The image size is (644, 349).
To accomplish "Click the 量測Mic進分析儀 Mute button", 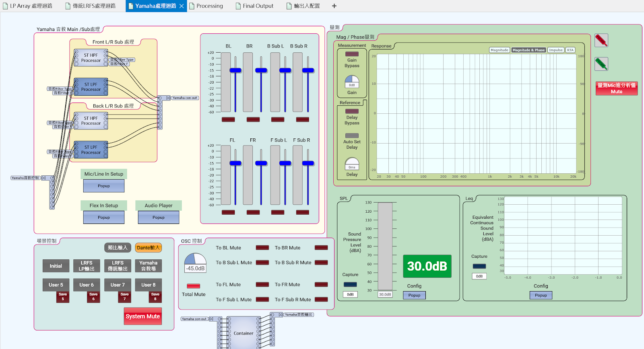I will click(x=617, y=88).
